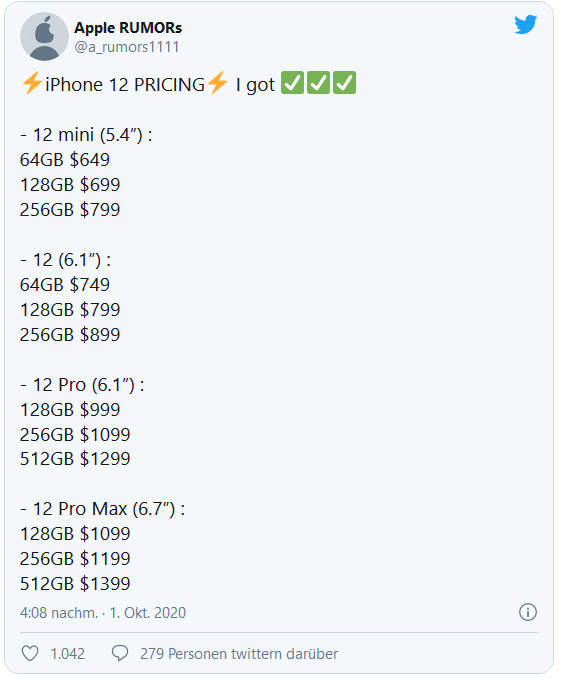Click the Apple RUMORs display name
Screen dimensions: 578x678
click(x=128, y=28)
